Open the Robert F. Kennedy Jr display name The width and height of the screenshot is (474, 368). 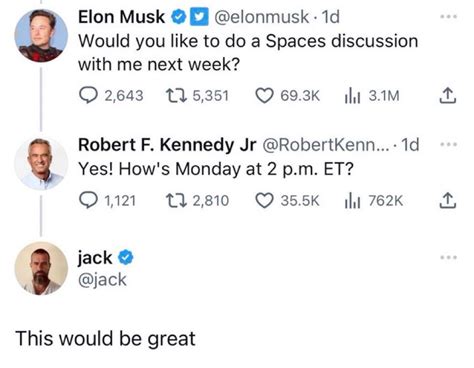pos(167,145)
